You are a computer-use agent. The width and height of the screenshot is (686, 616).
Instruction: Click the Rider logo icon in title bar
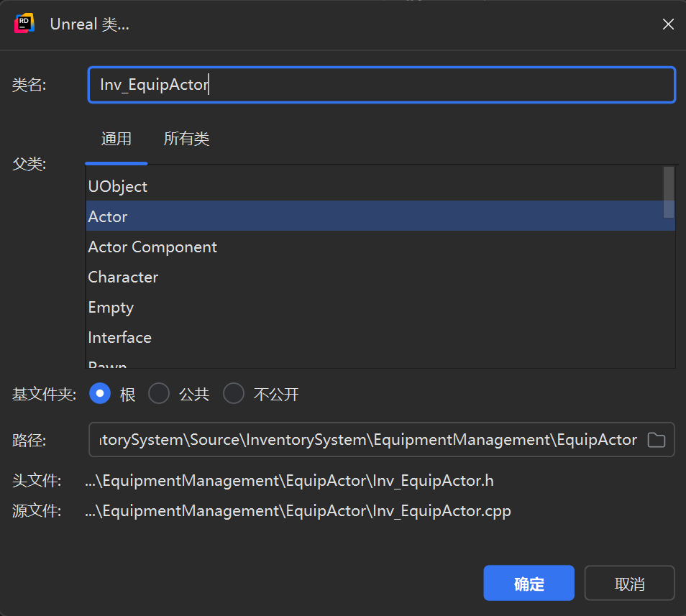click(x=24, y=24)
